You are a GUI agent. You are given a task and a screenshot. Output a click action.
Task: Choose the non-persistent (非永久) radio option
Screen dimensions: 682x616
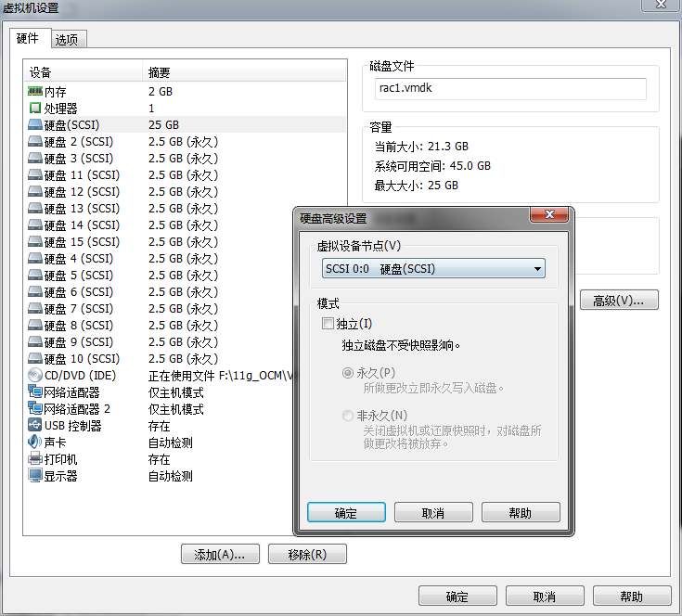tap(349, 416)
